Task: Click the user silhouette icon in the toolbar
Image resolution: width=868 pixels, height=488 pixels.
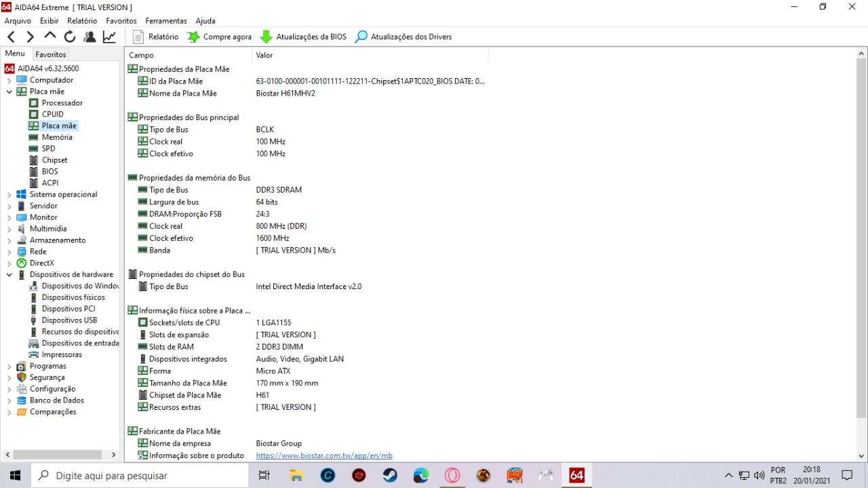Action: pos(90,37)
